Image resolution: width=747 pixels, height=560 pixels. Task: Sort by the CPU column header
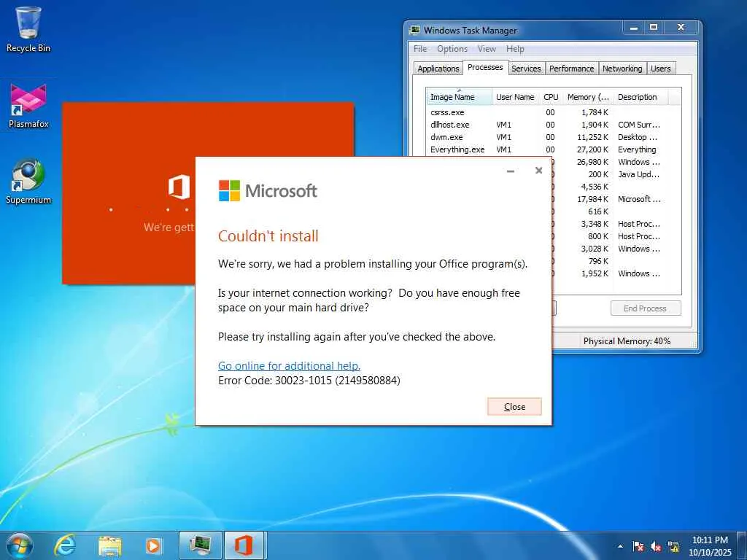pos(551,97)
